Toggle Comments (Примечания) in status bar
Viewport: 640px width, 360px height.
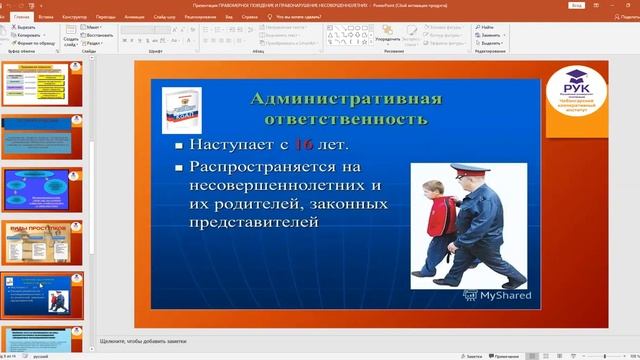point(504,356)
